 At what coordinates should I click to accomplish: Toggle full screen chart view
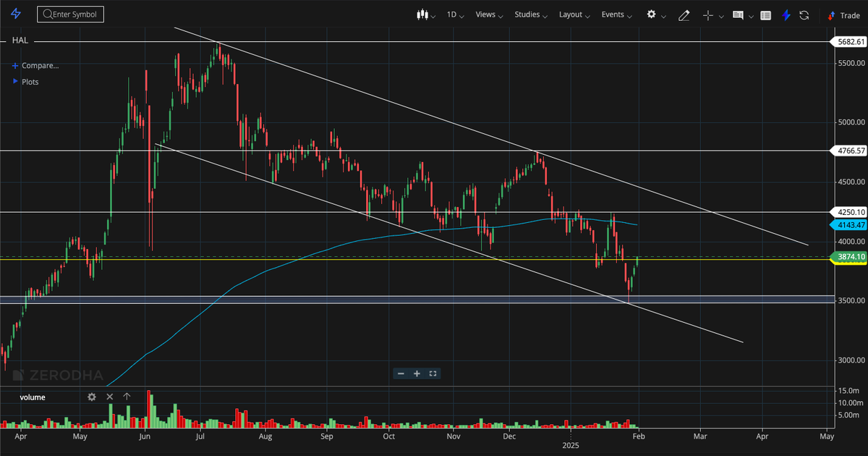[x=433, y=373]
